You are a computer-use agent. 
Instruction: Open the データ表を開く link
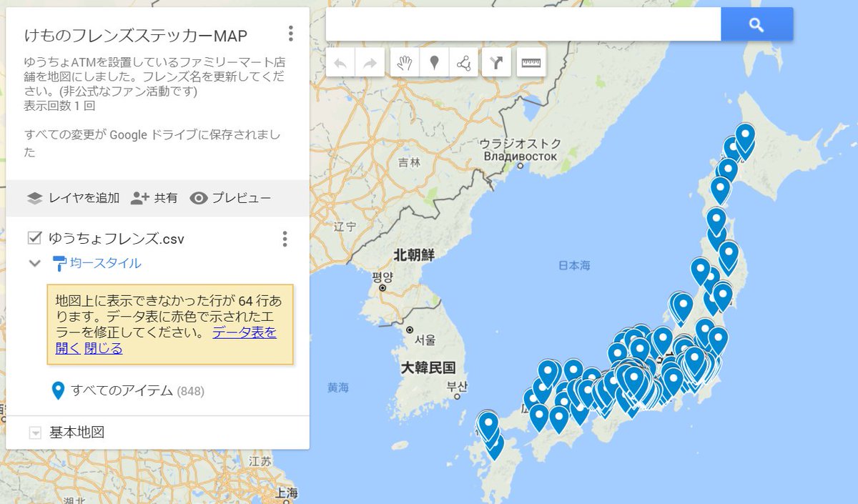pos(166,340)
